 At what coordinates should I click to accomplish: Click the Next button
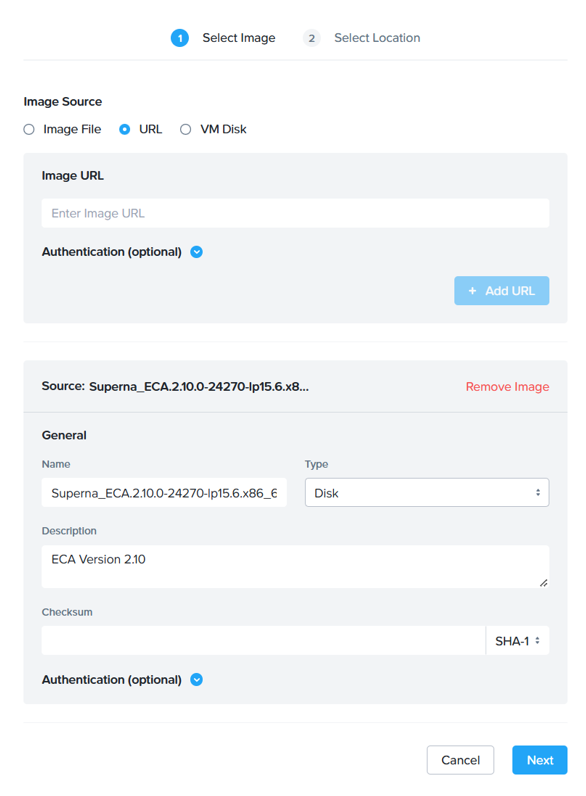pos(540,760)
